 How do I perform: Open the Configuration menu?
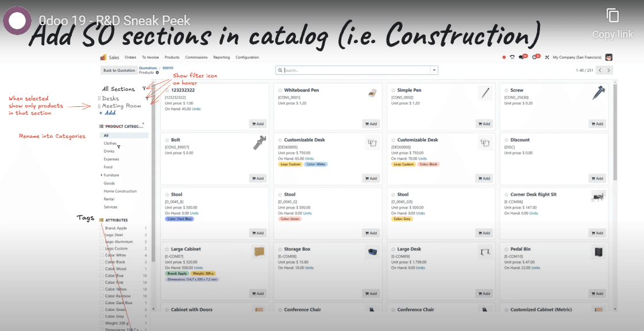pyautogui.click(x=247, y=57)
